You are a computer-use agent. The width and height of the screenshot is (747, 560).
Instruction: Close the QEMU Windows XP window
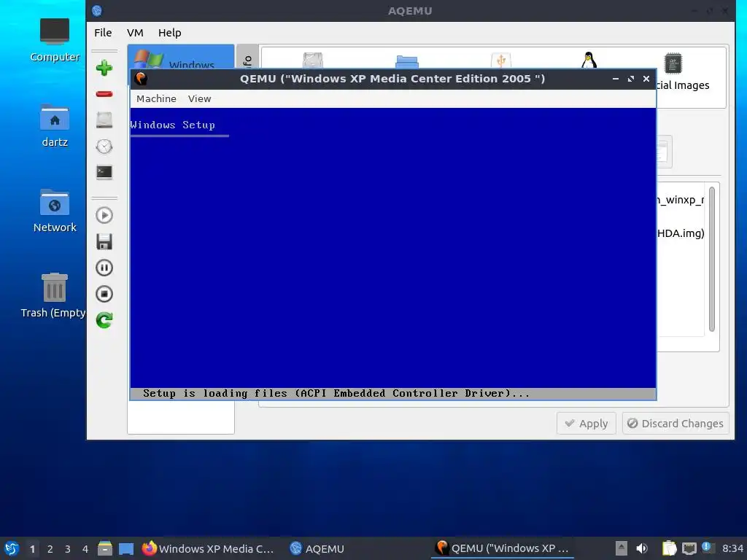[x=646, y=79]
